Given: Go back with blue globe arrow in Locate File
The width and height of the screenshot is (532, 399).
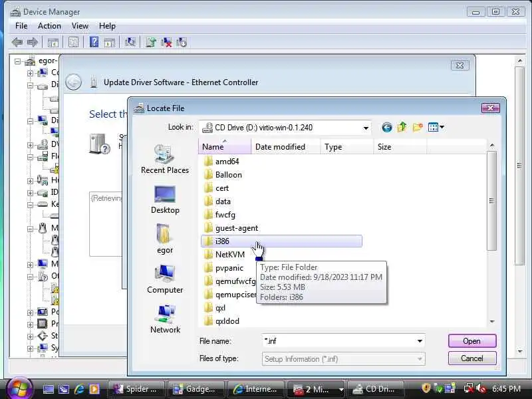Looking at the screenshot, I should [x=386, y=127].
